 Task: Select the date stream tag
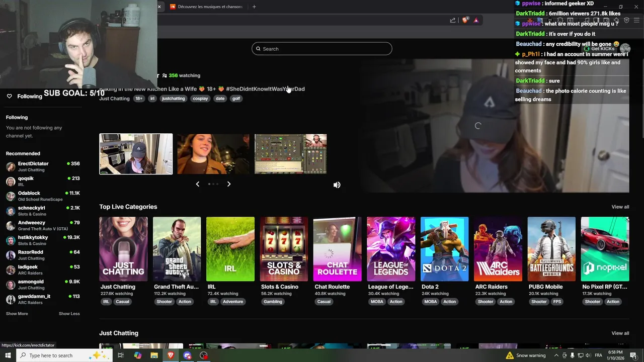tap(220, 99)
